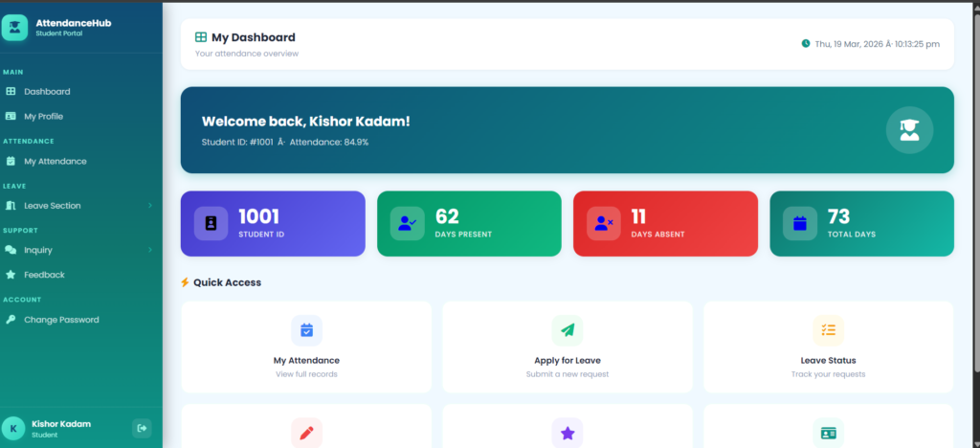980x448 pixels.
Task: Click the View full records caption
Action: tap(306, 374)
